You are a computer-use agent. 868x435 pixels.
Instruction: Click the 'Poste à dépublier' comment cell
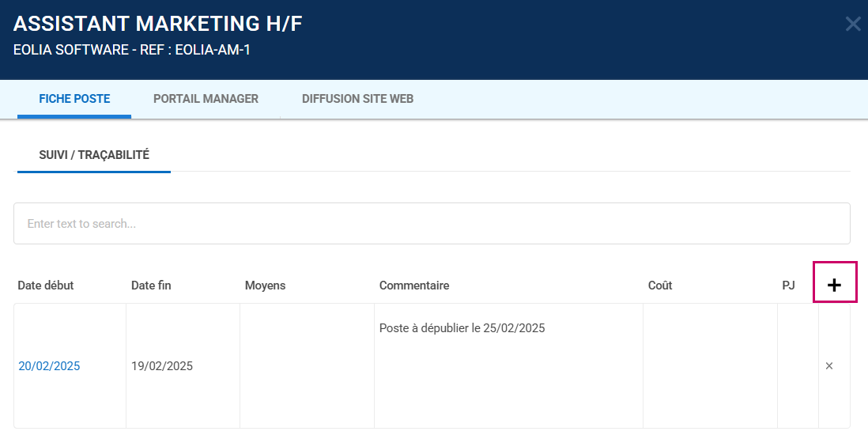tap(462, 328)
